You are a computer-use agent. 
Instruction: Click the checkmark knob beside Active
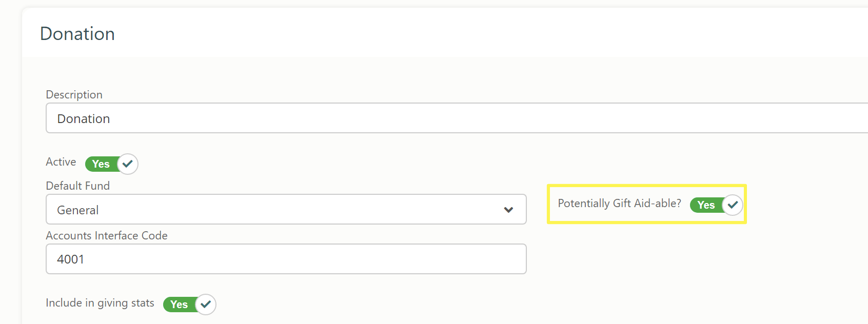128,164
